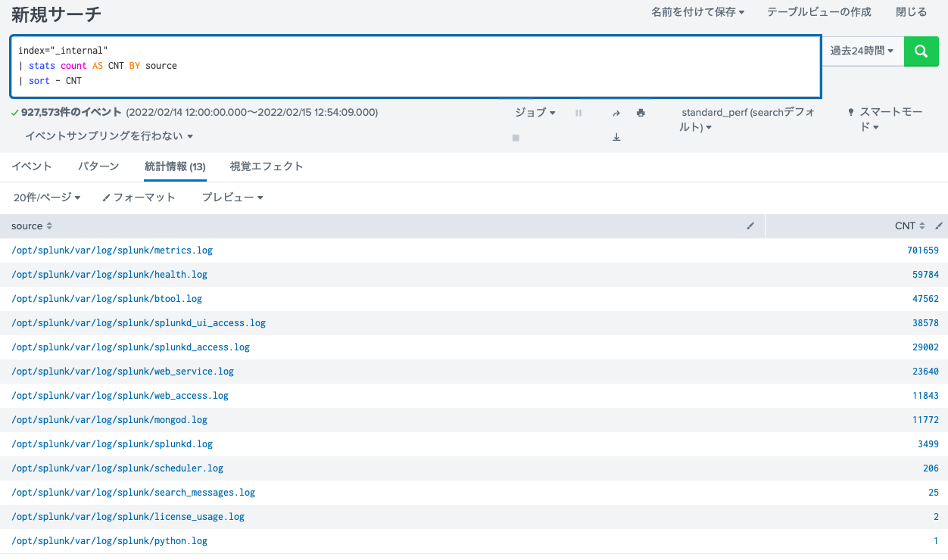
Task: Open the metrics.log source link
Action: 112,250
